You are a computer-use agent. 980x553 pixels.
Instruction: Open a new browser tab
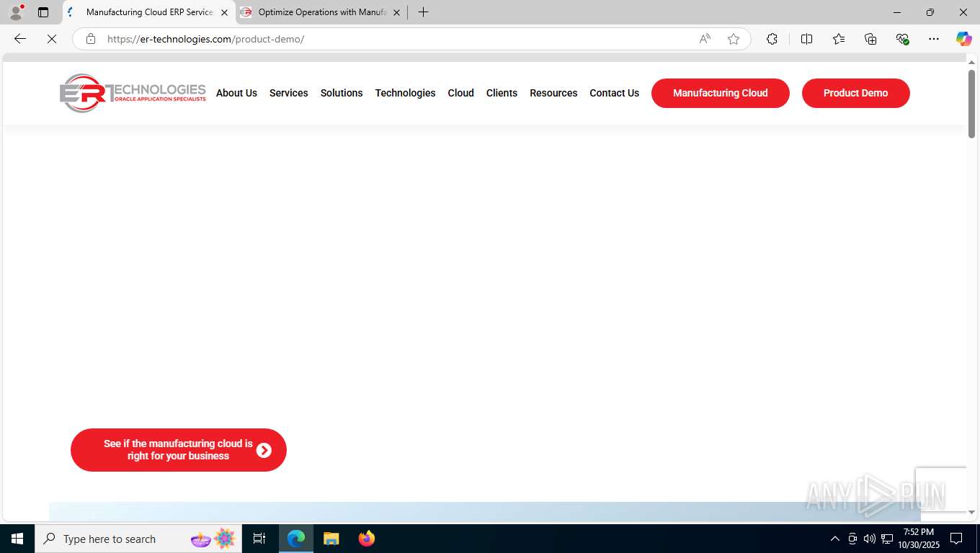click(423, 12)
